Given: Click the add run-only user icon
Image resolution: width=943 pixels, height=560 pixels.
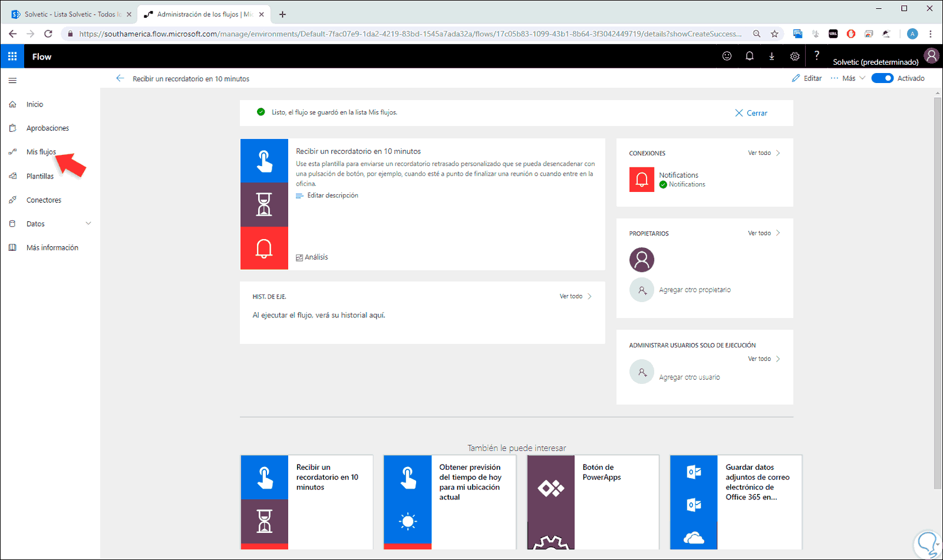Looking at the screenshot, I should (x=642, y=372).
